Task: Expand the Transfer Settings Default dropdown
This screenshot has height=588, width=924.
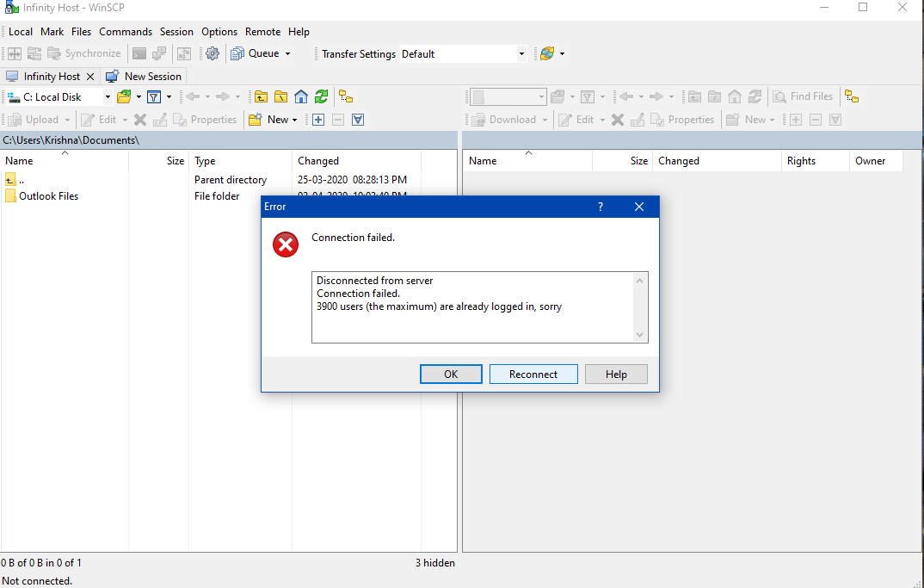Action: click(x=521, y=53)
